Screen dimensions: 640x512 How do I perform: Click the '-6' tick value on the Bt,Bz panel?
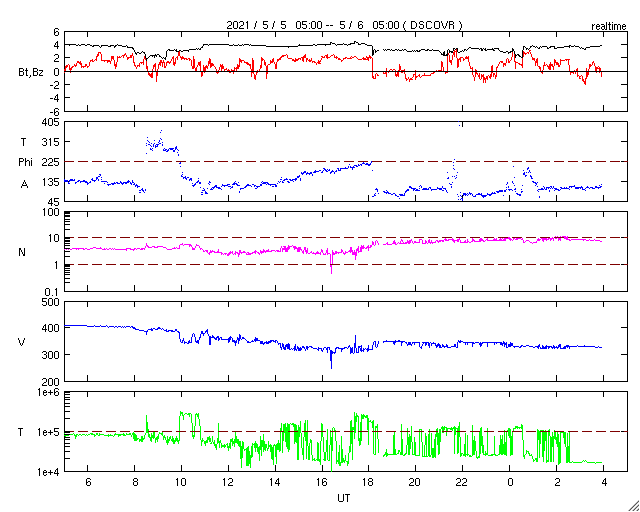[55, 111]
